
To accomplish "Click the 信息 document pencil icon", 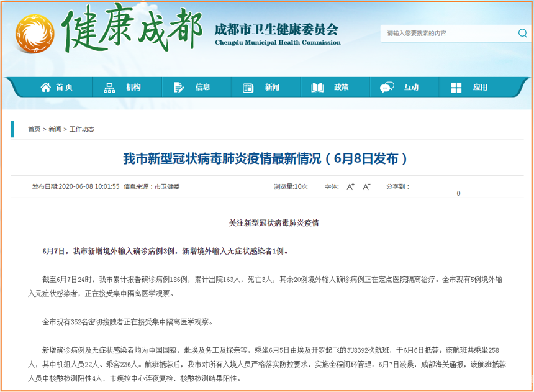I will click(x=179, y=88).
